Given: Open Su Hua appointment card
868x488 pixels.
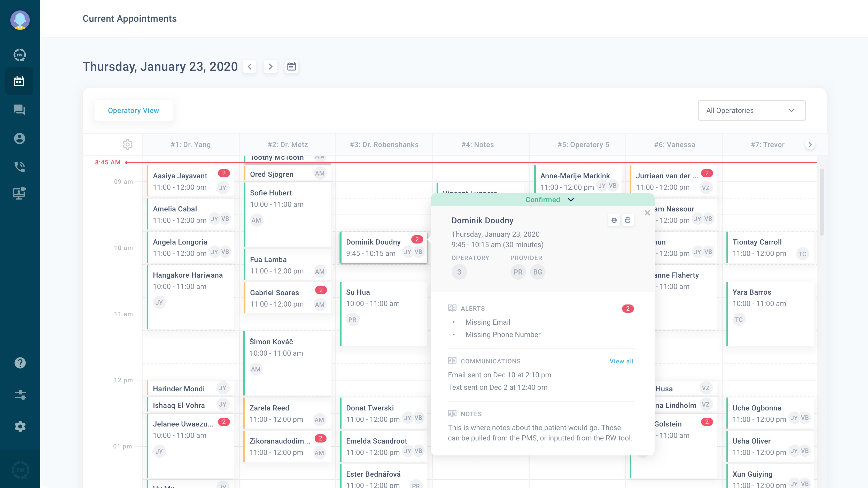Looking at the screenshot, I should 384,314.
